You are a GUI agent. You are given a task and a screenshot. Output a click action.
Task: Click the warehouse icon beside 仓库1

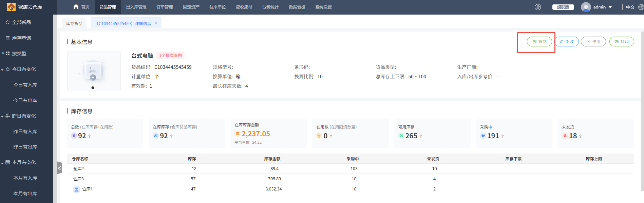click(76, 189)
